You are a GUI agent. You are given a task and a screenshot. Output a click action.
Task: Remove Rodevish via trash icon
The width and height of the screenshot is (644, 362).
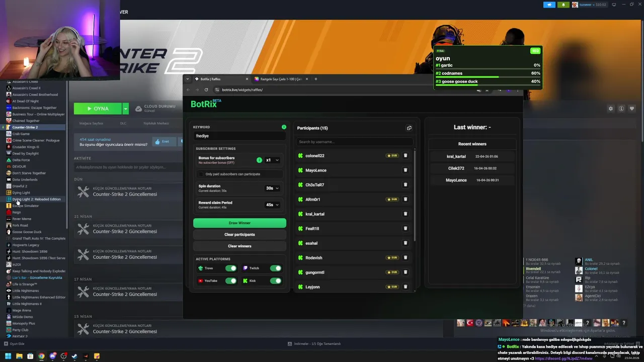pyautogui.click(x=406, y=258)
